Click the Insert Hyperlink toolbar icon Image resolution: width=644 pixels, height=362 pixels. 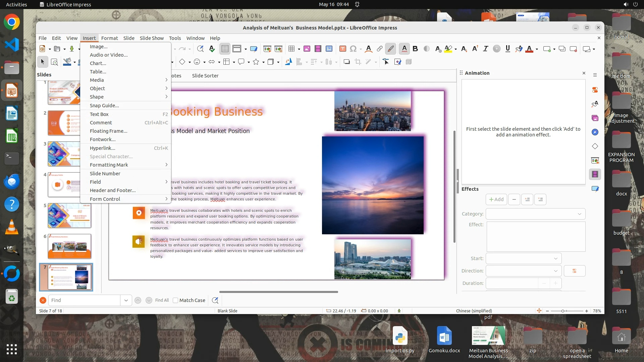[379, 49]
